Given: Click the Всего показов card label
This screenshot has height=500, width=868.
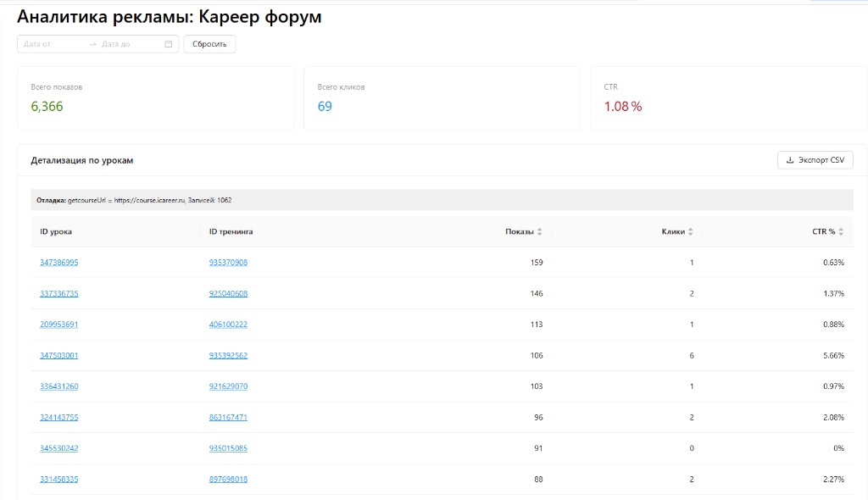Looking at the screenshot, I should 57,87.
